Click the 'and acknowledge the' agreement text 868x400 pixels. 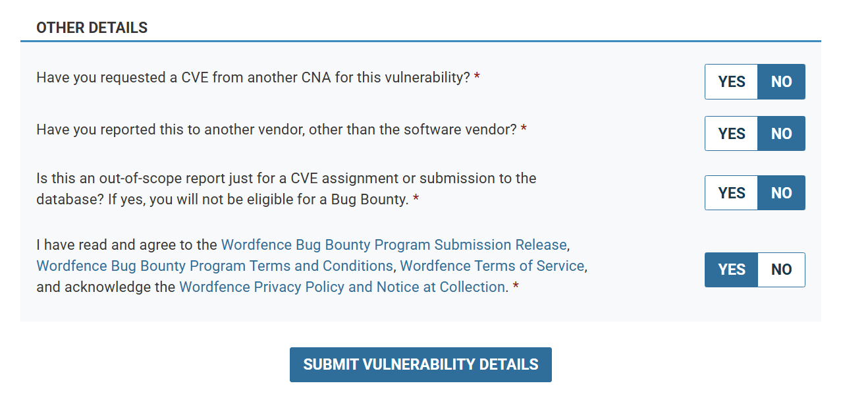point(107,287)
